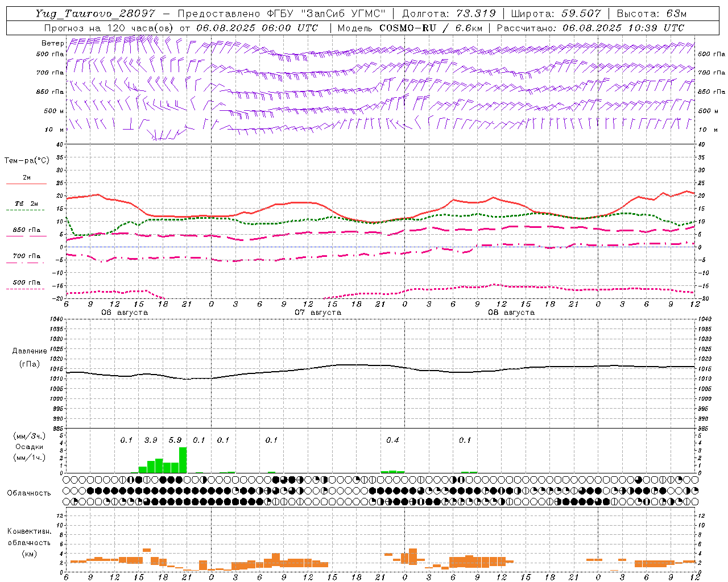The image size is (728, 582).
Task: Click the Тем-ра(°C) panel label
Action: tap(27, 161)
